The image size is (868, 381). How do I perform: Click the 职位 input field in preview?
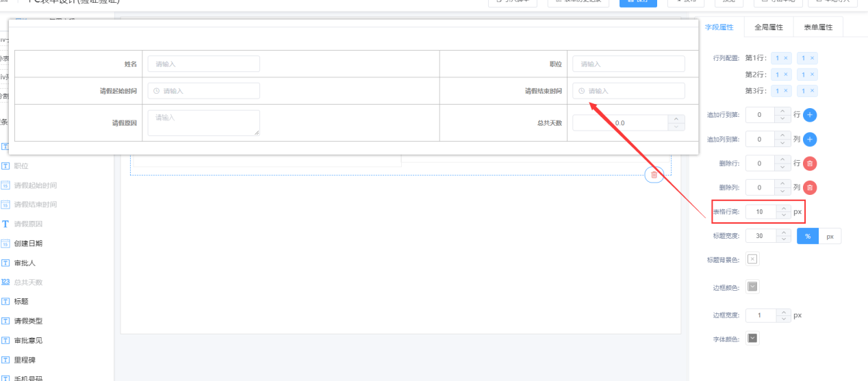(x=628, y=64)
